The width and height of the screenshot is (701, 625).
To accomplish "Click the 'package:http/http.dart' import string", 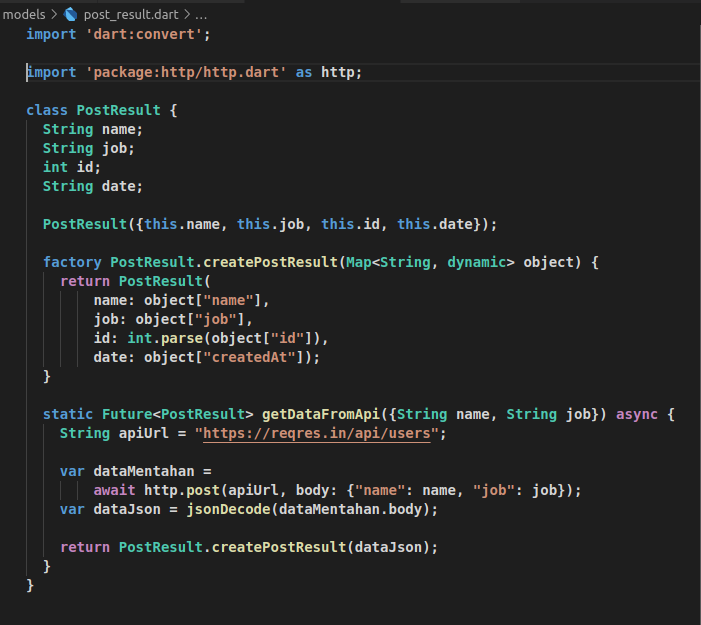I will tap(186, 72).
